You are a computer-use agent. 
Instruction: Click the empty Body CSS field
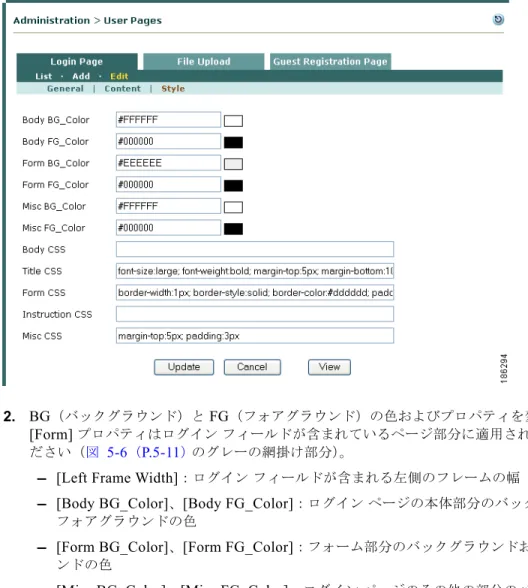pos(255,249)
